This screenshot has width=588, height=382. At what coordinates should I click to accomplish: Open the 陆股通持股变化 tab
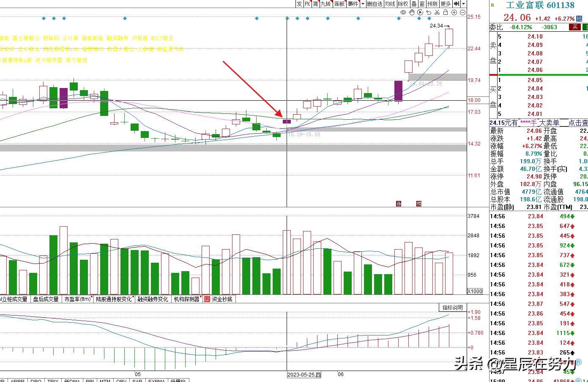(x=114, y=299)
